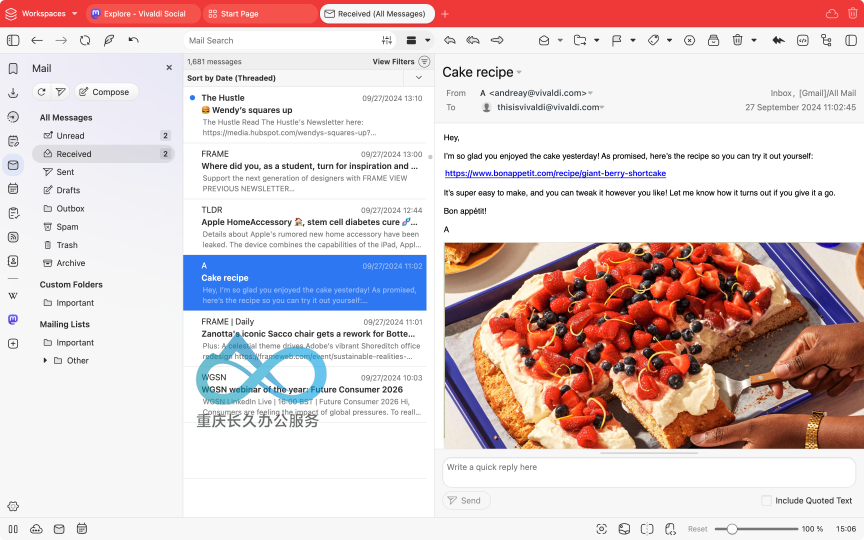Open Contacts panel in sidebar
The height and width of the screenshot is (540, 864).
tap(13, 261)
